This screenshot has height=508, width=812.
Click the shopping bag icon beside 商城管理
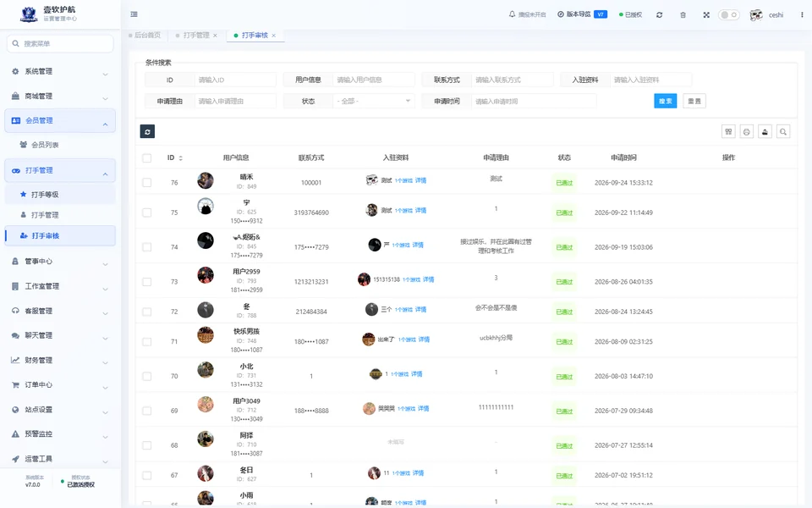[x=15, y=96]
